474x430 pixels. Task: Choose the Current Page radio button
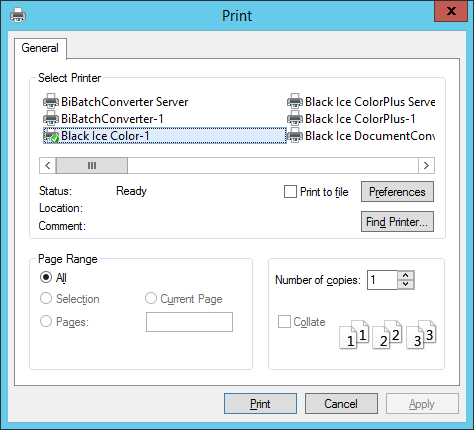click(x=151, y=298)
